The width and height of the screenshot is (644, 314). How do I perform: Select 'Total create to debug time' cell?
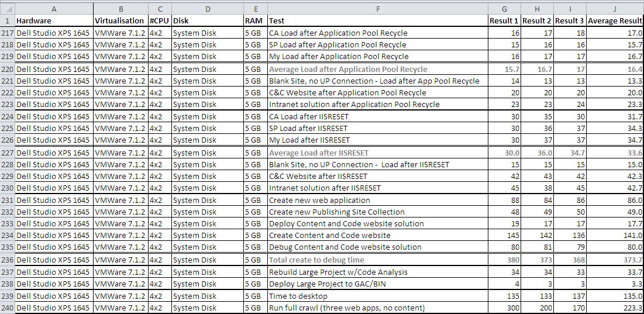(377, 260)
